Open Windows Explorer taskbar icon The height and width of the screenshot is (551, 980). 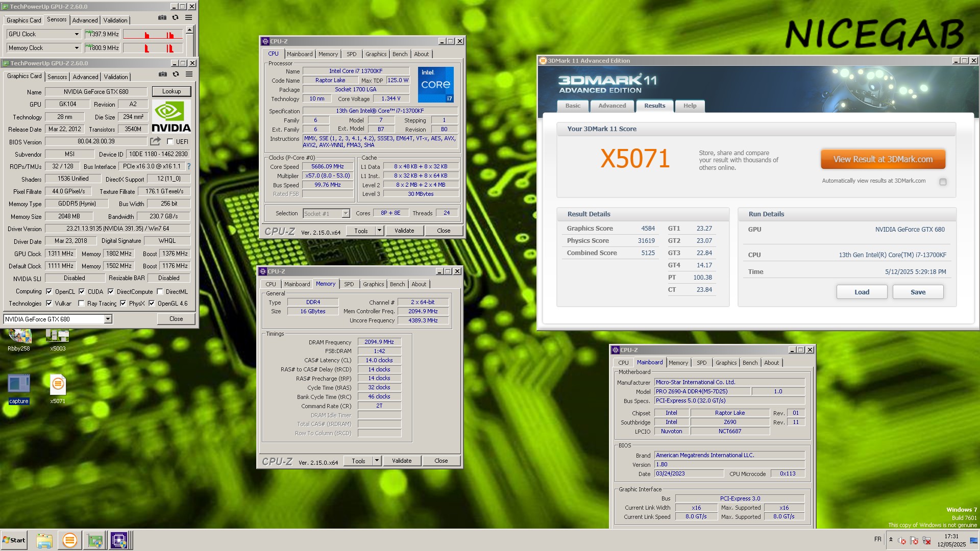tap(44, 540)
